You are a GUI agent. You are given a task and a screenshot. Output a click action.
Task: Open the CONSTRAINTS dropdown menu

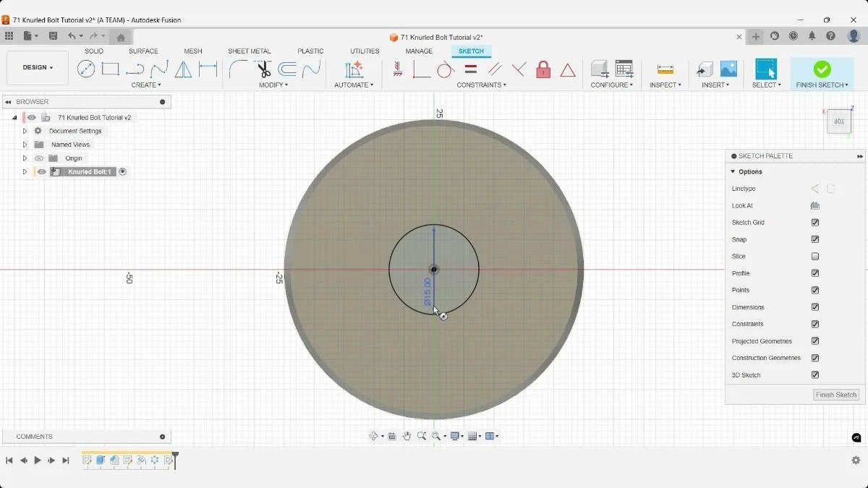coord(482,85)
